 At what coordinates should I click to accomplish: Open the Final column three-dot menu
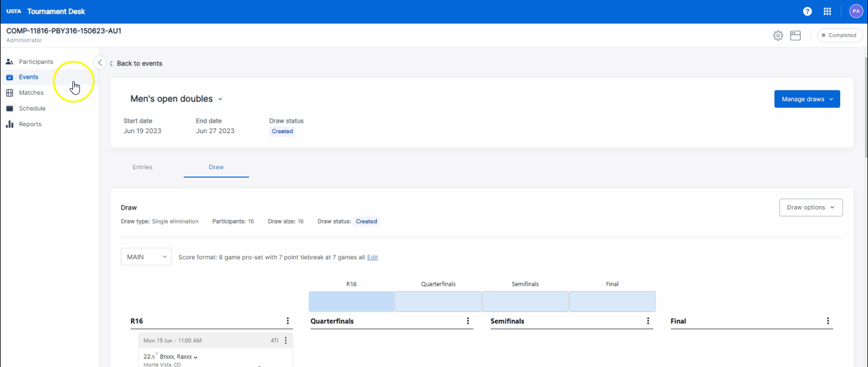828,321
